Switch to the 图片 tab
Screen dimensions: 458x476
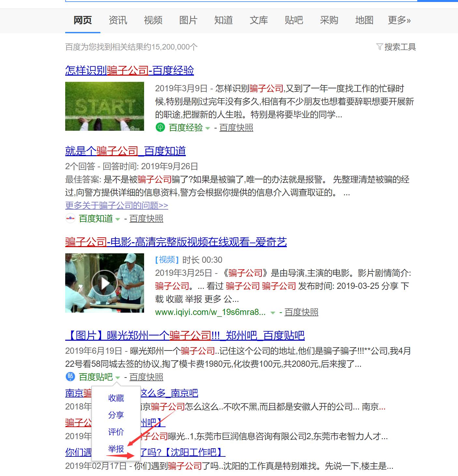click(188, 20)
